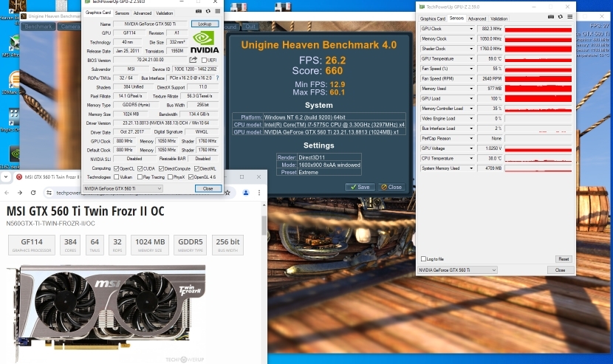Toggle Vulkan checkbox
613x364 pixels.
[116, 176]
